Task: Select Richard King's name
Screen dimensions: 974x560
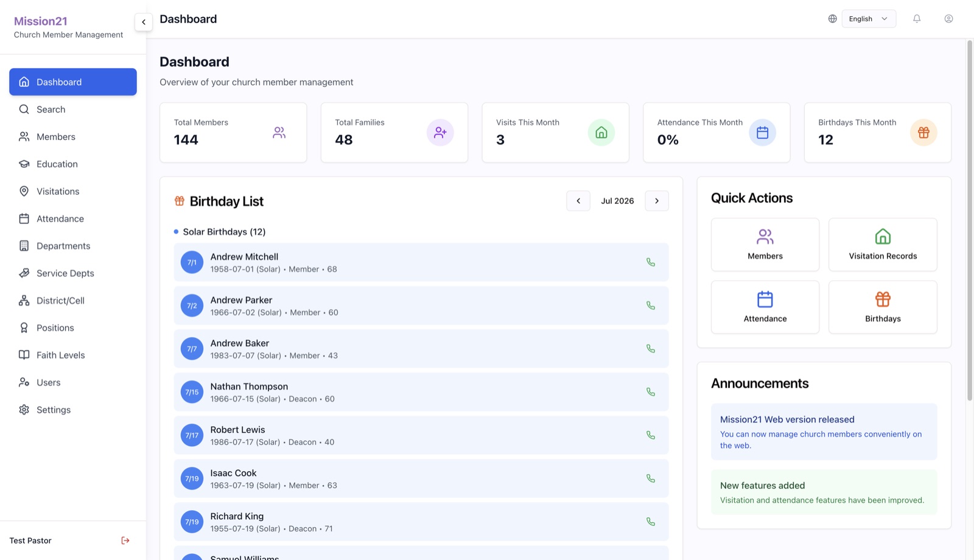Action: pyautogui.click(x=237, y=516)
